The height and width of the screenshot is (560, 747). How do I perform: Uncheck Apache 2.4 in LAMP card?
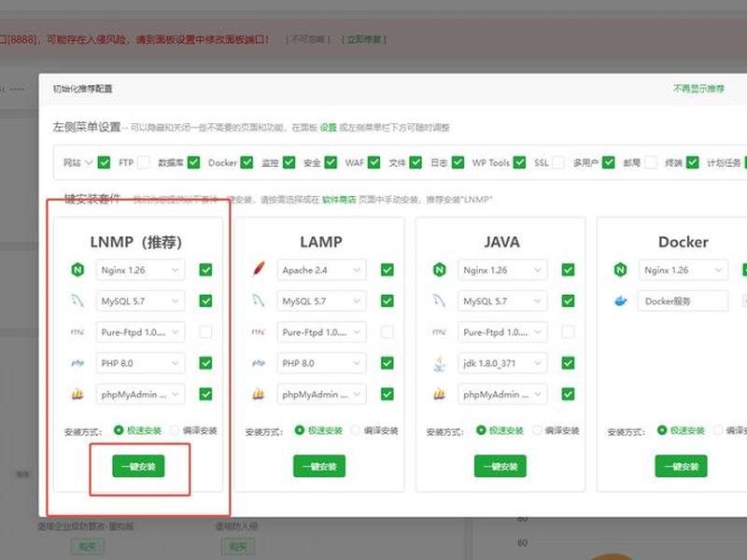click(387, 270)
